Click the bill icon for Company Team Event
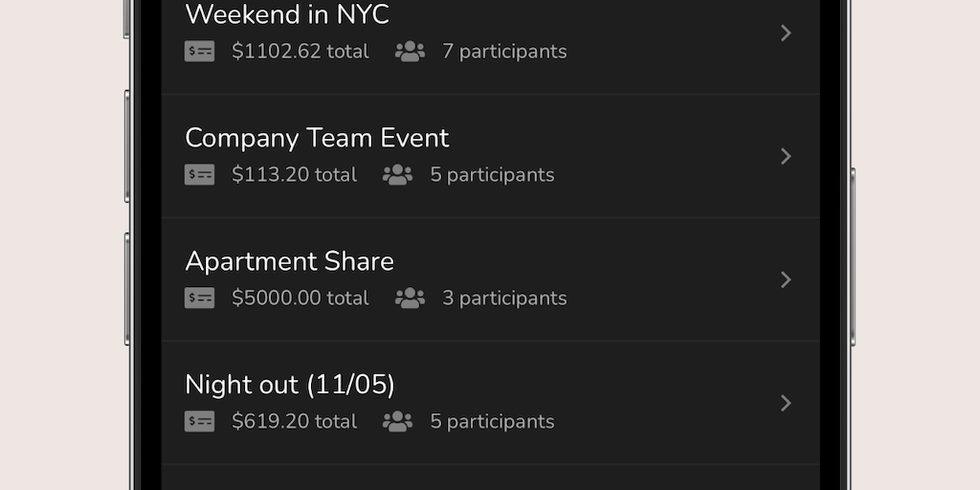980x490 pixels. tap(199, 175)
